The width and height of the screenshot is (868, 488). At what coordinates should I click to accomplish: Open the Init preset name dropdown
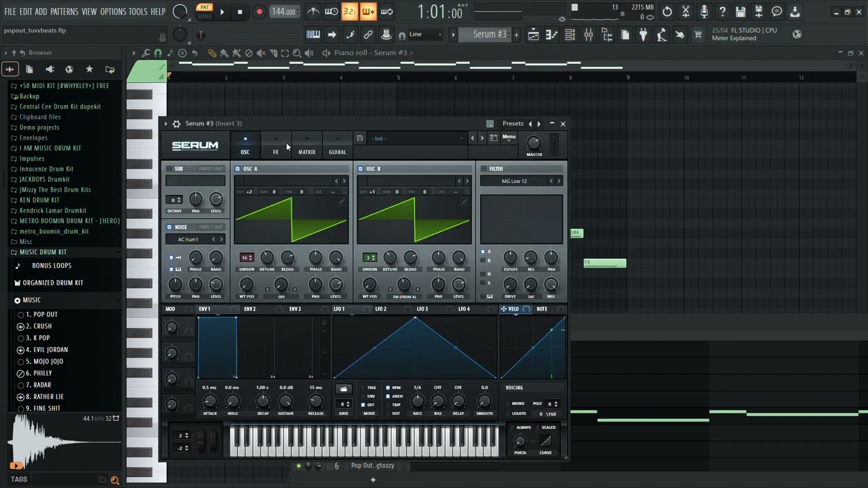point(416,138)
